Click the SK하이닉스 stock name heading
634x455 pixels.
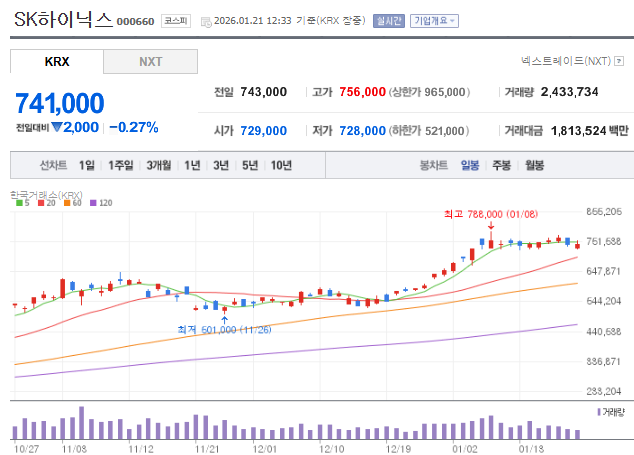[x=63, y=19]
